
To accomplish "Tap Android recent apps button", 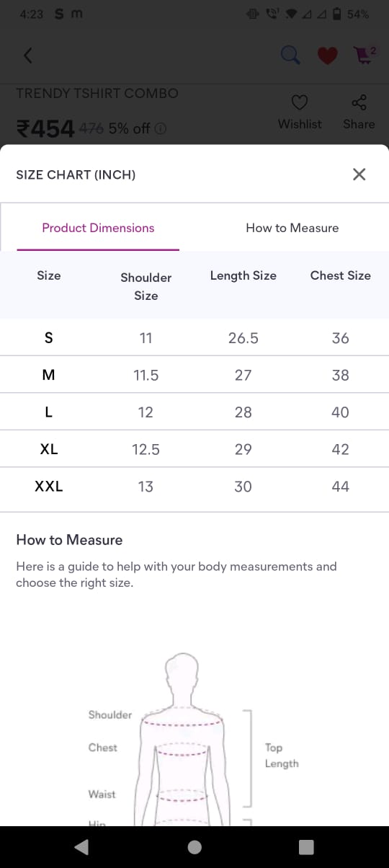I will (306, 846).
